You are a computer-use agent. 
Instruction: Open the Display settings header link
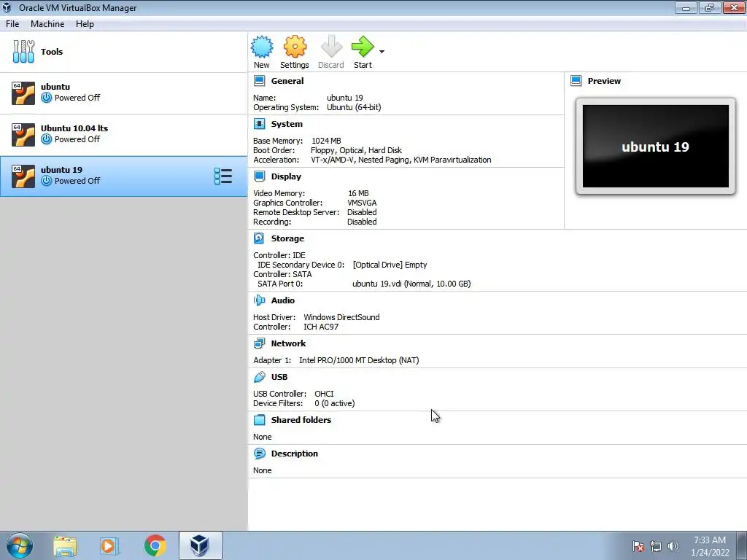tap(286, 176)
